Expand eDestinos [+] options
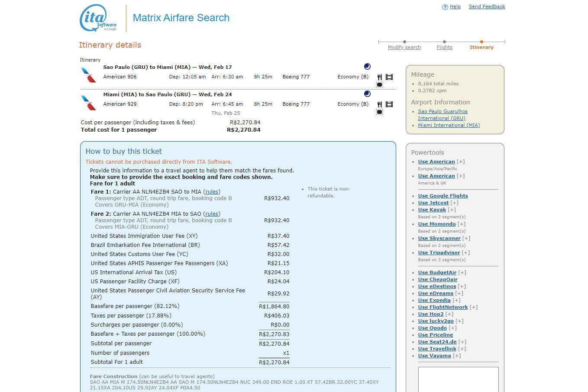Screen dimensions: 588x392 tap(462, 286)
